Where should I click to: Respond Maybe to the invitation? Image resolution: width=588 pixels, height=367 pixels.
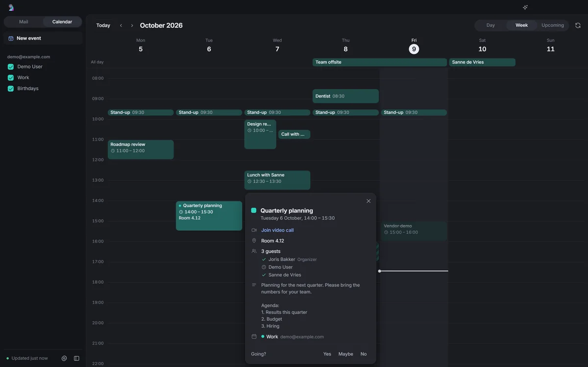tap(346, 354)
